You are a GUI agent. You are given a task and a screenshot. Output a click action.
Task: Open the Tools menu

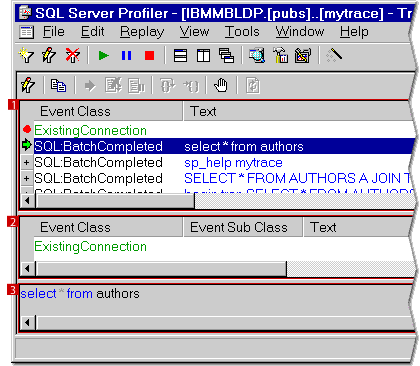242,32
